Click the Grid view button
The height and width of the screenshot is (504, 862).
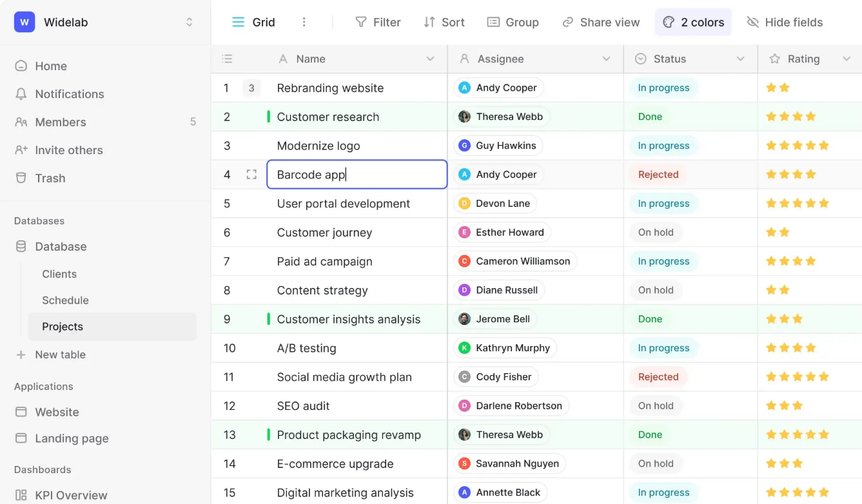pos(253,22)
